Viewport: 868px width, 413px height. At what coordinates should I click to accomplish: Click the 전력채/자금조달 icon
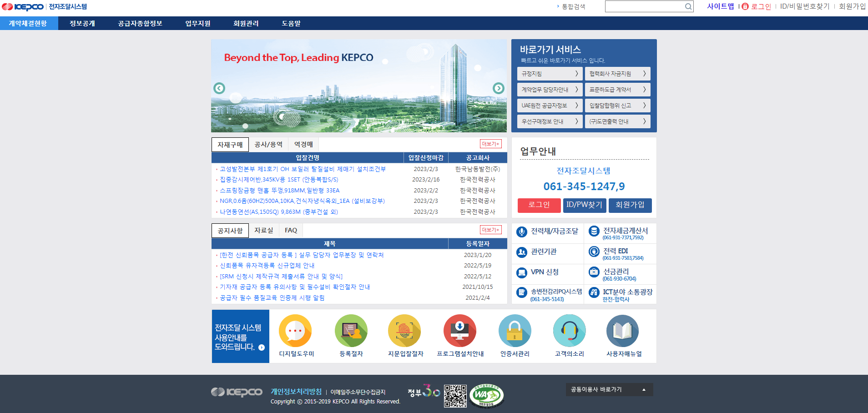[x=522, y=232]
